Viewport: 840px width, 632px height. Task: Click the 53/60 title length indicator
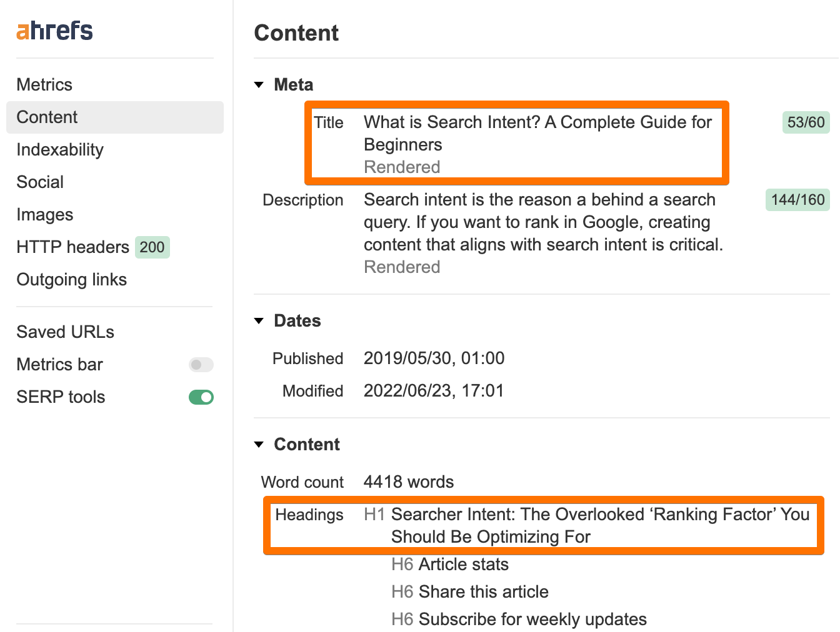[x=805, y=122]
